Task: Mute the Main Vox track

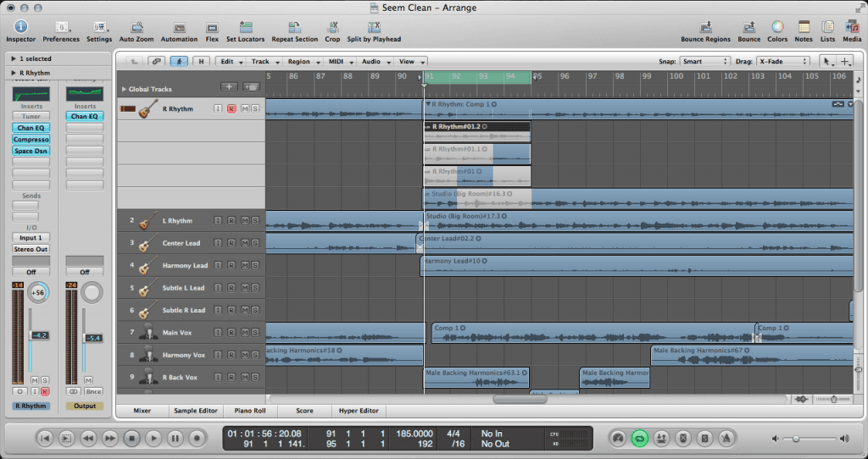Action: tap(244, 333)
